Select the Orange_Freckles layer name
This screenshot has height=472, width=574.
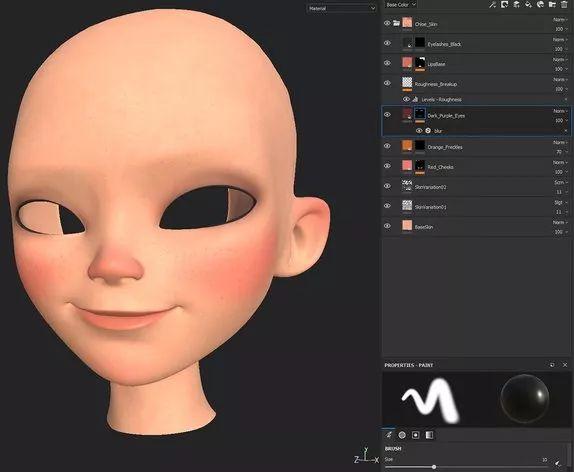point(445,147)
